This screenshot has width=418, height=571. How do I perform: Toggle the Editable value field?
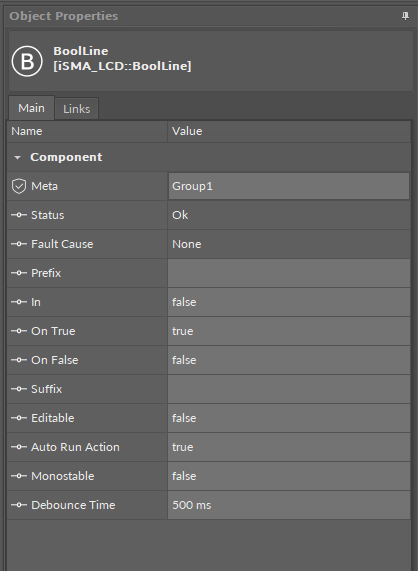pos(289,418)
